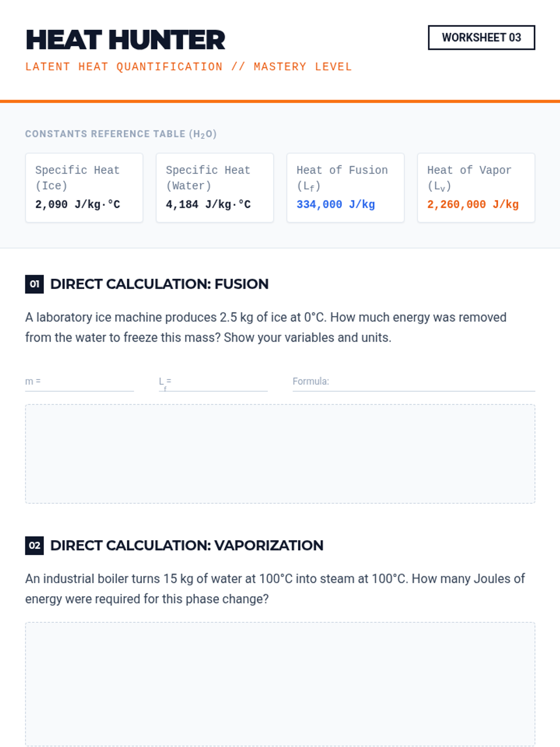The width and height of the screenshot is (560, 747).
Task: Click inside the fusion answer work box
Action: (280, 454)
